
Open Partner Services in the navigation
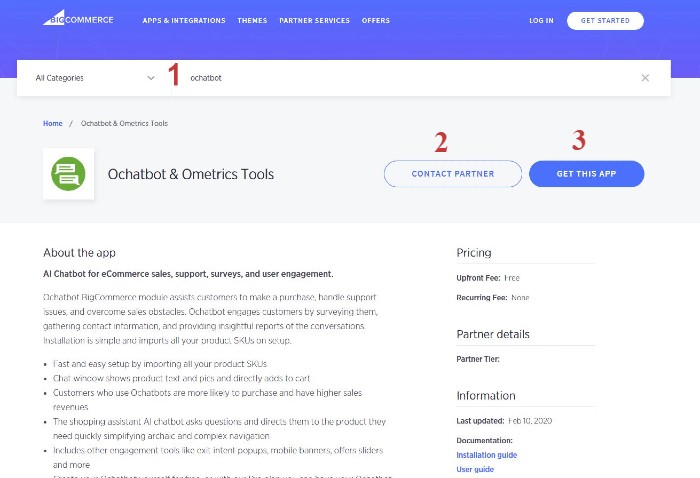click(x=314, y=21)
